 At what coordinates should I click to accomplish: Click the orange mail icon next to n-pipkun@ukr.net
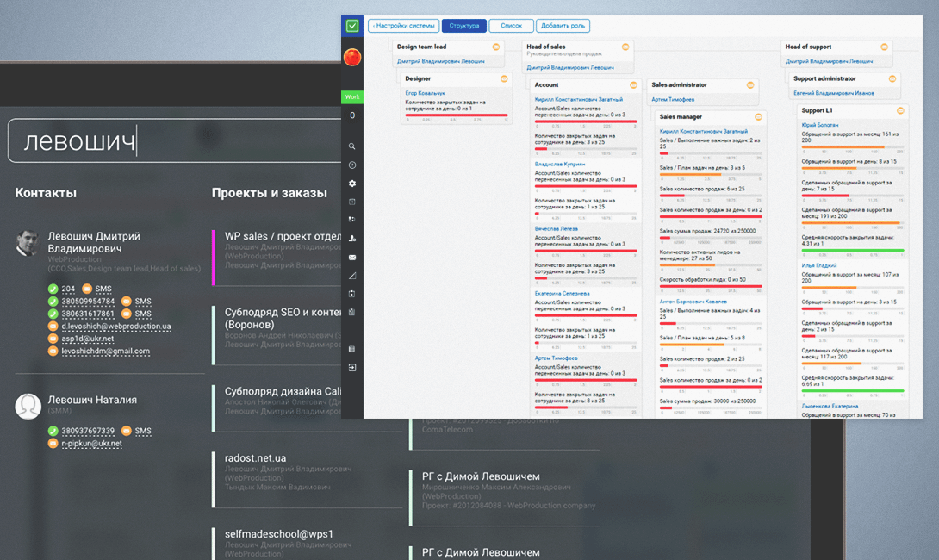pos(53,443)
